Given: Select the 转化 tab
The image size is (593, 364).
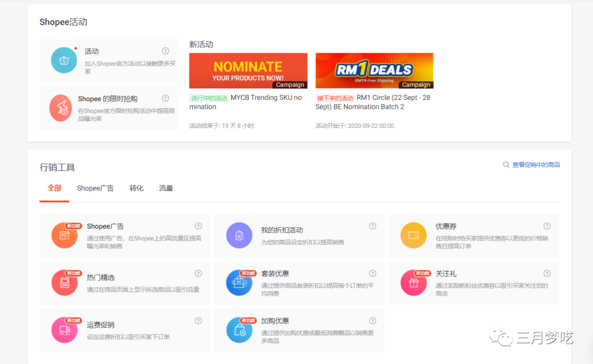Looking at the screenshot, I should pyautogui.click(x=136, y=188).
